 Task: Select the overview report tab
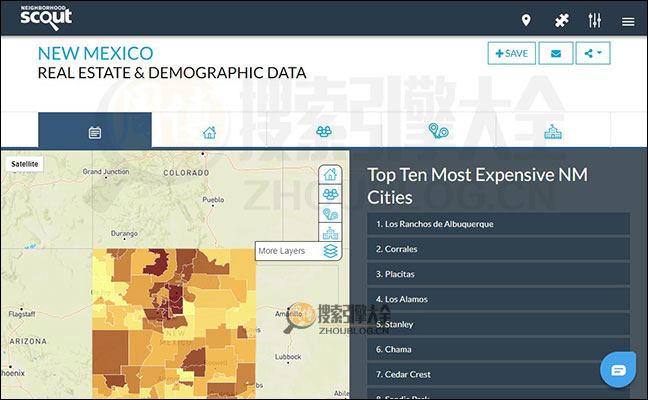[95, 132]
